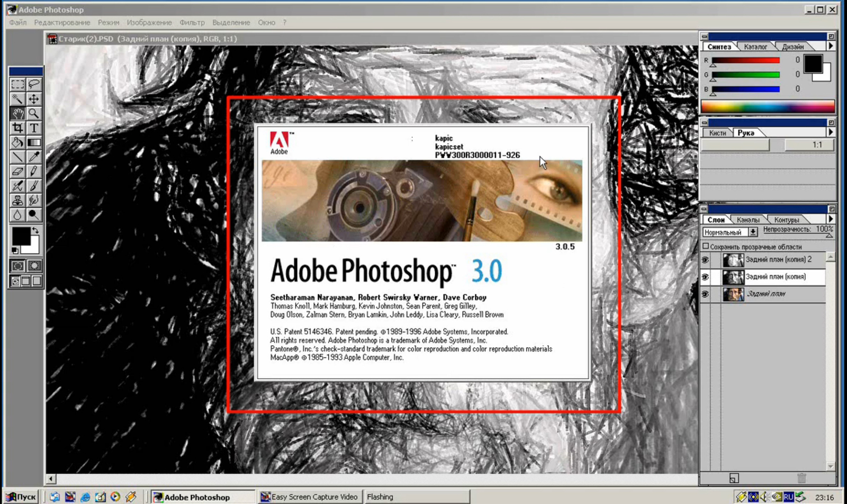Select the Rectangular Marquee tool

pyautogui.click(x=17, y=84)
